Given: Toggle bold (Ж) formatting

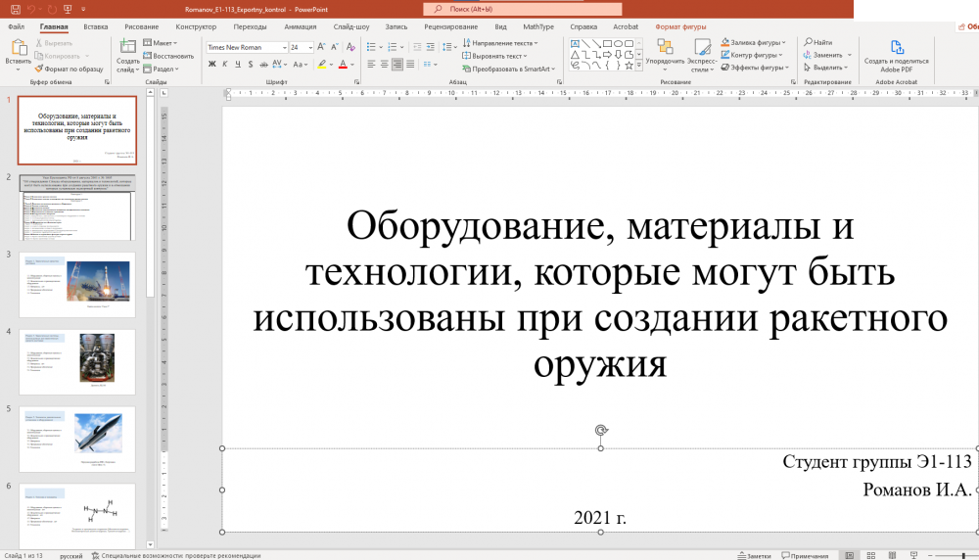Looking at the screenshot, I should click(x=210, y=65).
